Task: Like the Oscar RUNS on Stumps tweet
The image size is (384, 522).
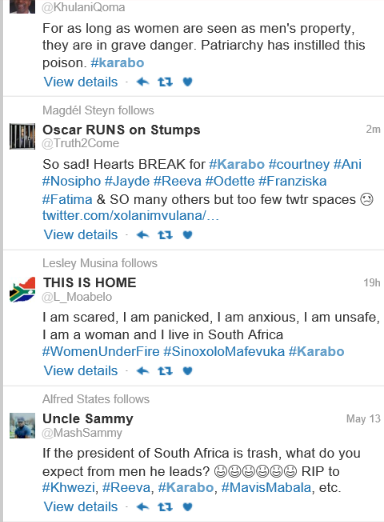Action: click(188, 235)
